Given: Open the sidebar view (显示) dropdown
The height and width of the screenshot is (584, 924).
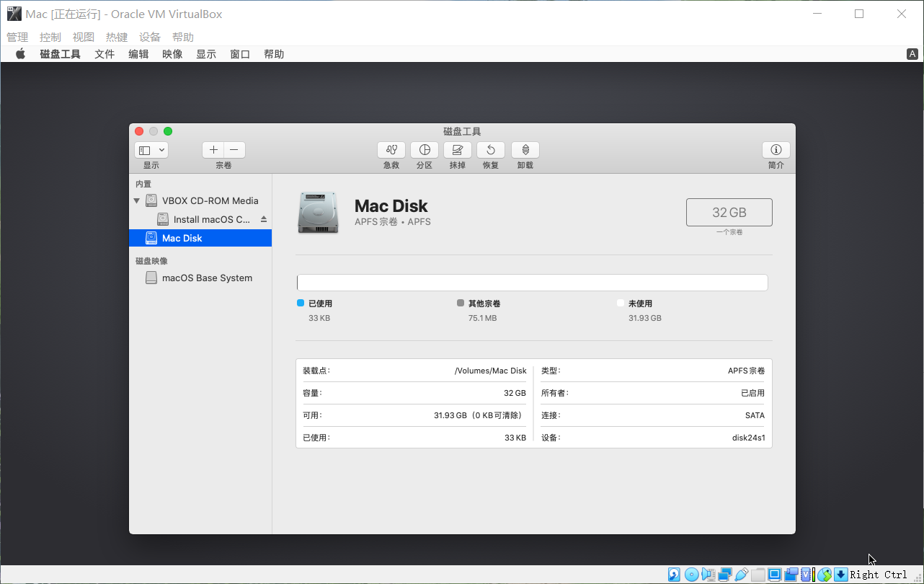Looking at the screenshot, I should (x=151, y=150).
